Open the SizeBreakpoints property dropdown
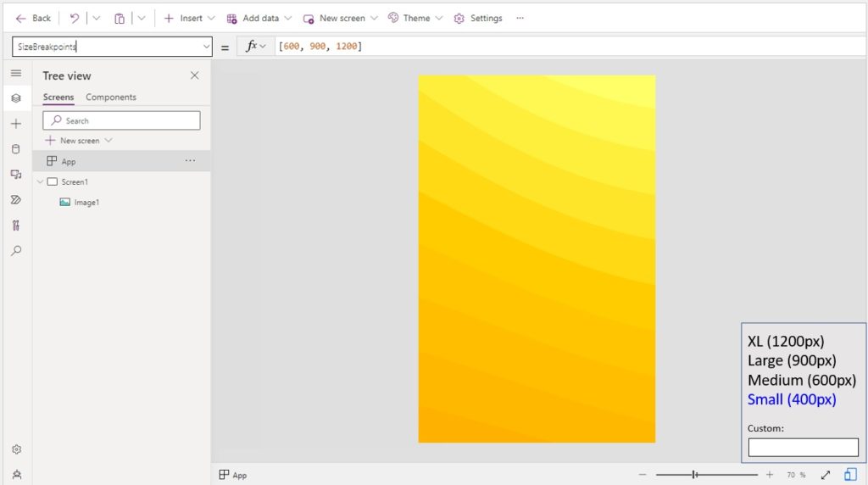 click(206, 47)
